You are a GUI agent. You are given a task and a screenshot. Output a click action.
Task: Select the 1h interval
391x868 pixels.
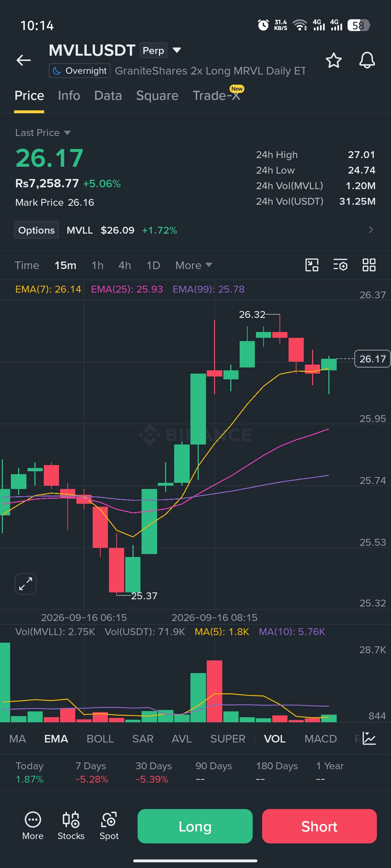(97, 265)
